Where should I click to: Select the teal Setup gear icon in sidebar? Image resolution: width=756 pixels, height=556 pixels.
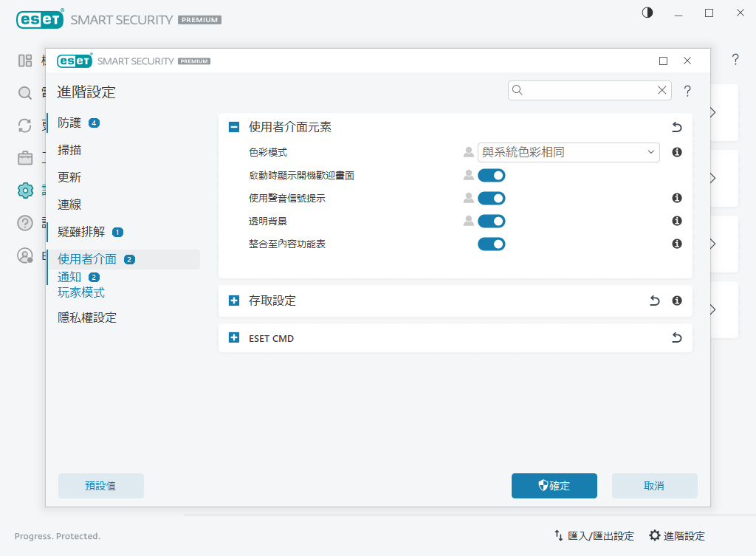click(x=24, y=191)
